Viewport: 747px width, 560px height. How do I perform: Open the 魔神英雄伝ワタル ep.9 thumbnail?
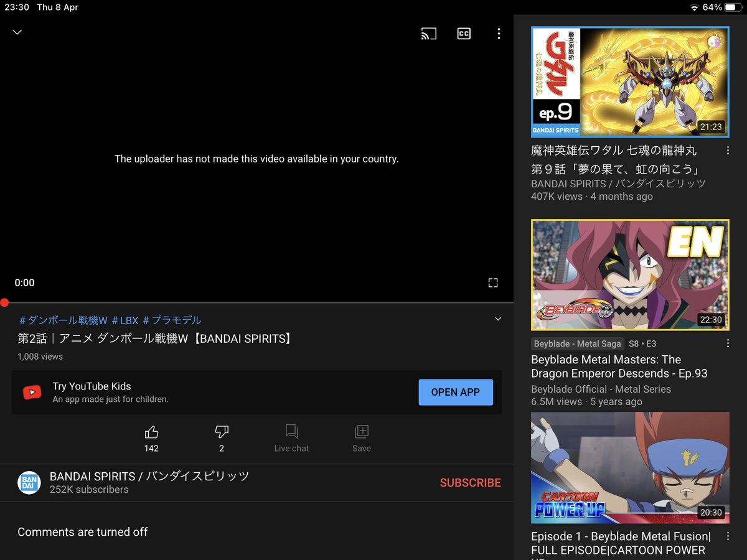tap(630, 82)
